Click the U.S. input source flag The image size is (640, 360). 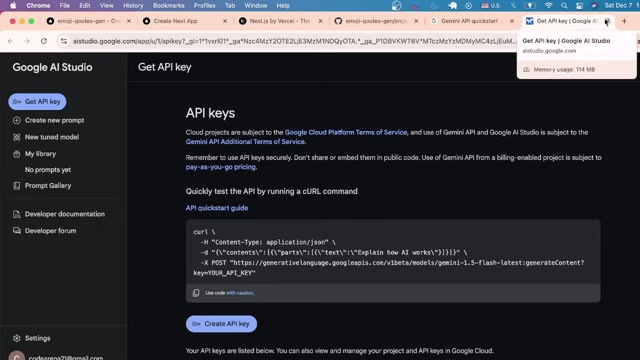pos(490,6)
